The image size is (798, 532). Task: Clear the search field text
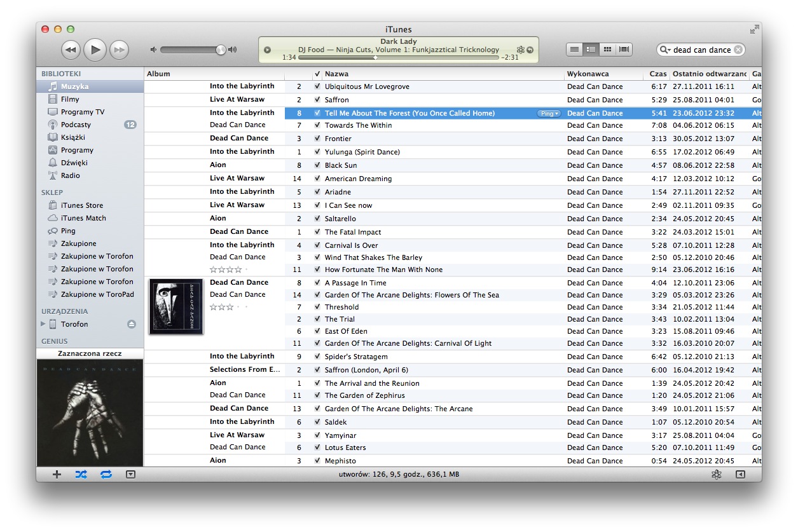[738, 50]
